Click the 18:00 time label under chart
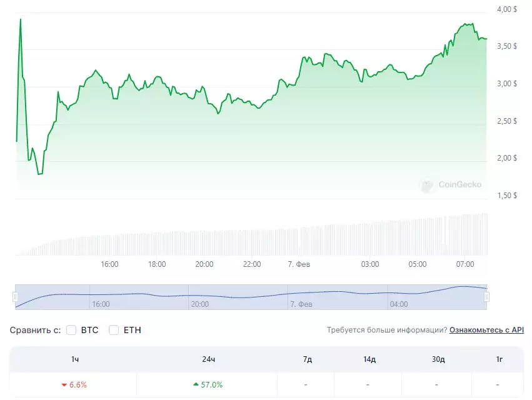This screenshot has height=400, width=532. pyautogui.click(x=157, y=264)
